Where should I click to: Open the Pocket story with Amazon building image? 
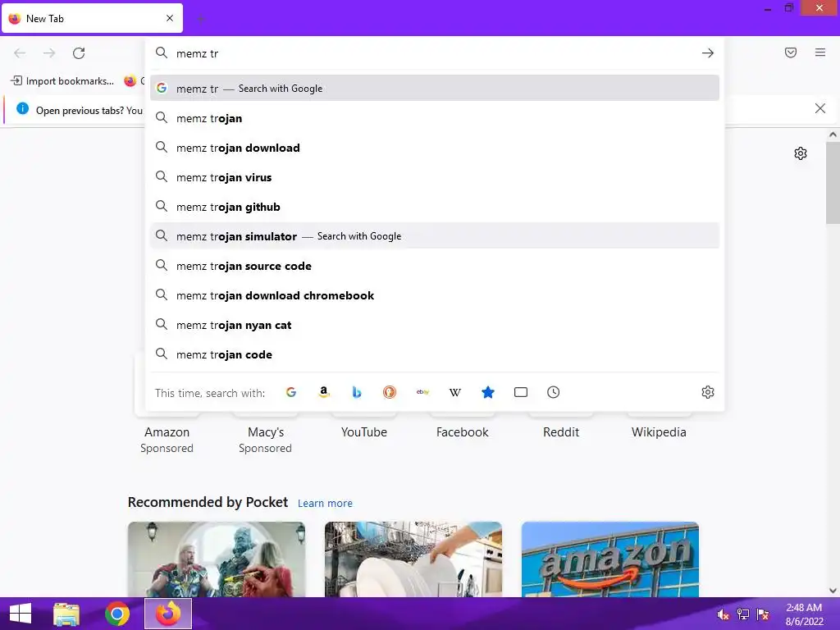610,559
